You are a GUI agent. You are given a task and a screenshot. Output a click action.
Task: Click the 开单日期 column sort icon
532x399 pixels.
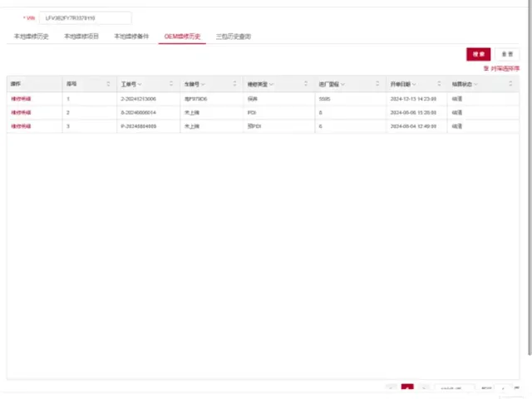tap(439, 84)
